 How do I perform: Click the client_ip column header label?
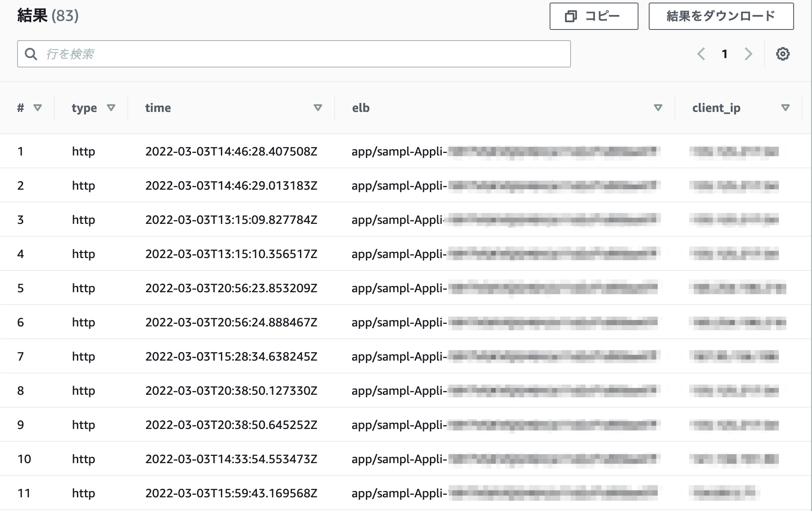pos(716,108)
